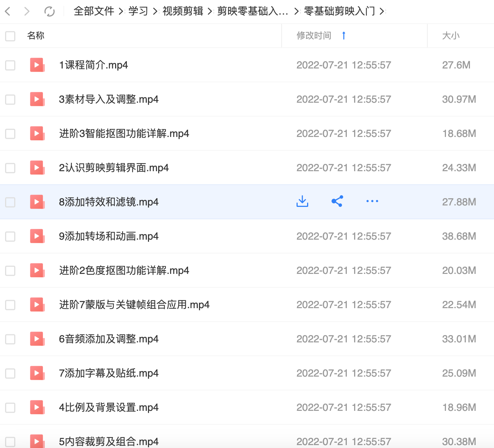Image resolution: width=494 pixels, height=448 pixels.
Task: Go back with the left arrow icon
Action: coord(8,11)
